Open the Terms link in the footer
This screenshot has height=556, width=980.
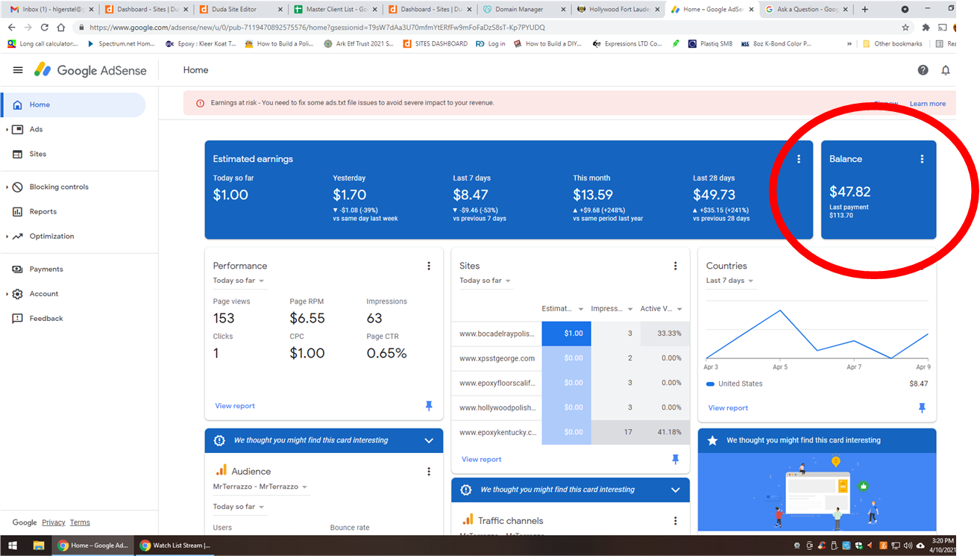click(80, 523)
